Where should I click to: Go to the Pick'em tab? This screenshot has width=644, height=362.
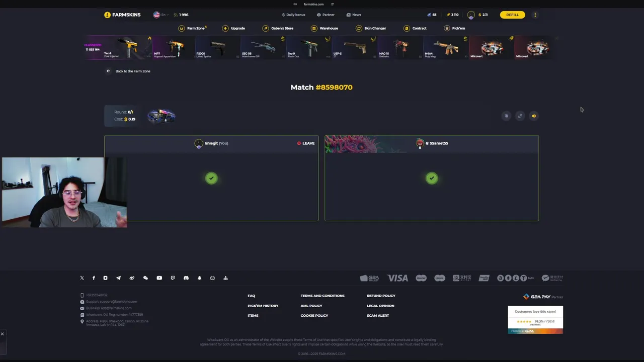coord(455,28)
